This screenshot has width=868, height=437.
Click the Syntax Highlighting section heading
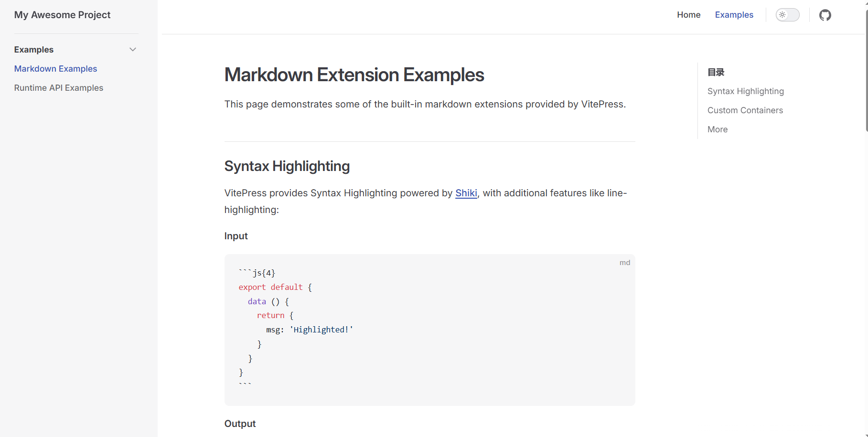[x=287, y=166]
